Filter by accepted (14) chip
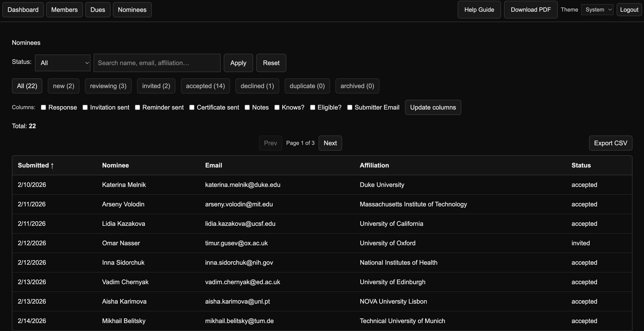This screenshot has height=331, width=644. coord(205,86)
